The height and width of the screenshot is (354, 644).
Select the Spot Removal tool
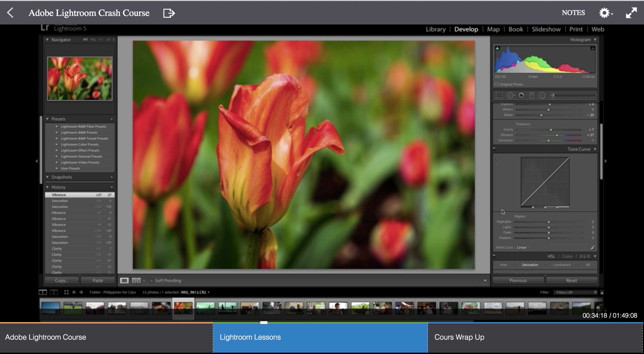[x=510, y=95]
